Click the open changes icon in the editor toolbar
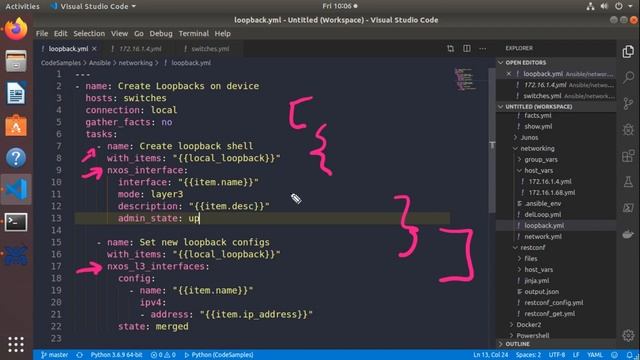 450,49
